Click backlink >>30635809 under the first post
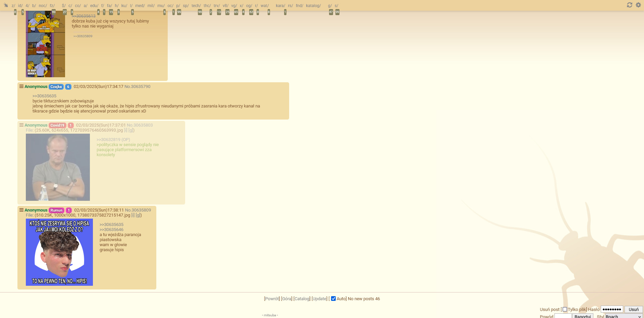The image size is (644, 318). [83, 36]
